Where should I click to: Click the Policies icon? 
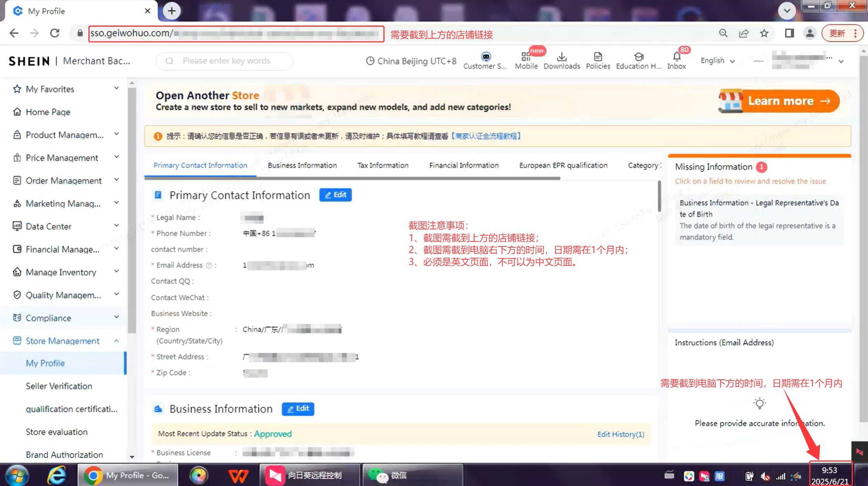[x=598, y=58]
